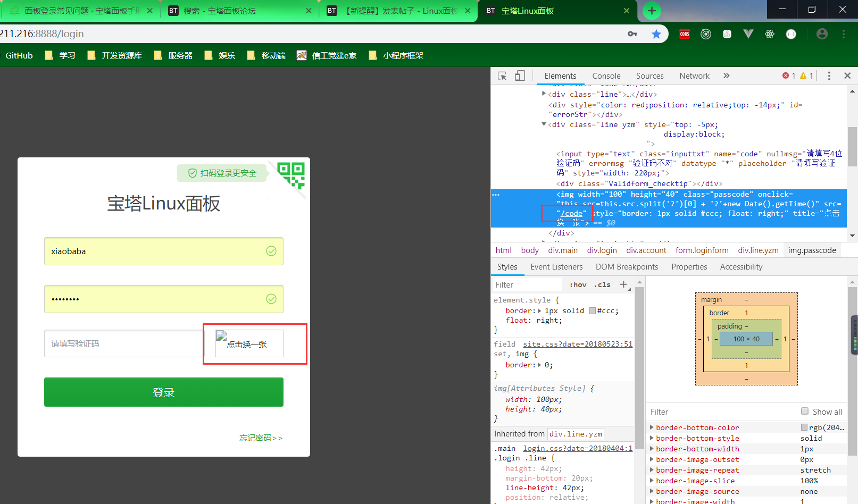Toggle the .cls class editor button

click(602, 284)
